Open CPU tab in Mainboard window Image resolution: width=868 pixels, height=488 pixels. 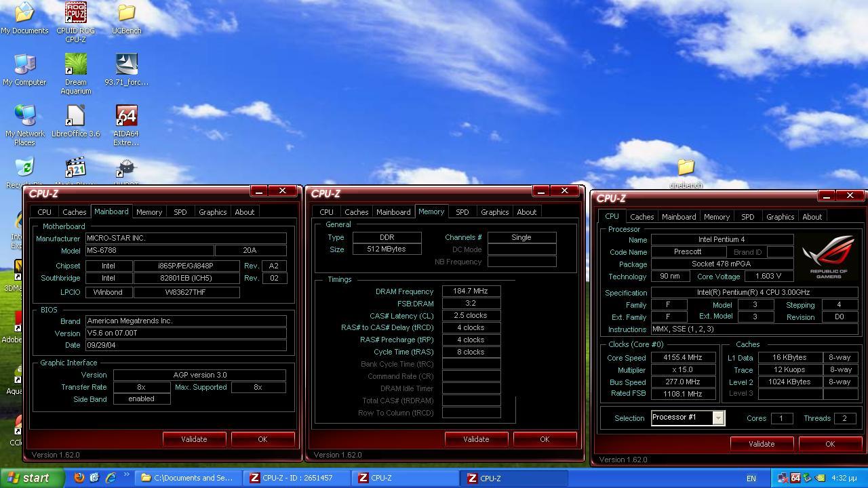[x=44, y=212]
